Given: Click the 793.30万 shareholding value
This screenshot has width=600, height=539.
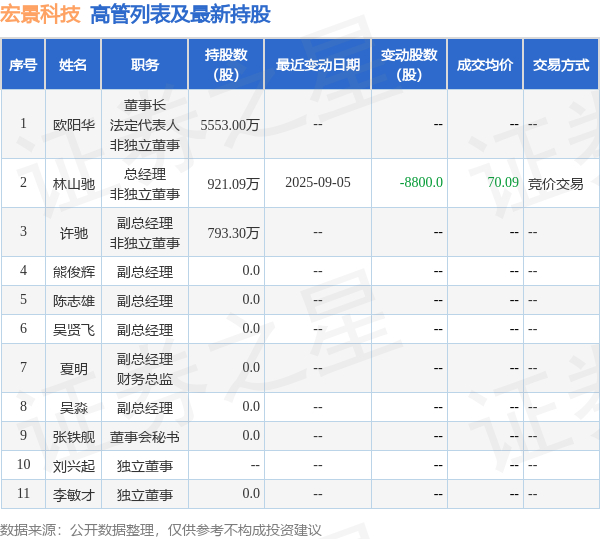Looking at the screenshot, I should point(233,233).
